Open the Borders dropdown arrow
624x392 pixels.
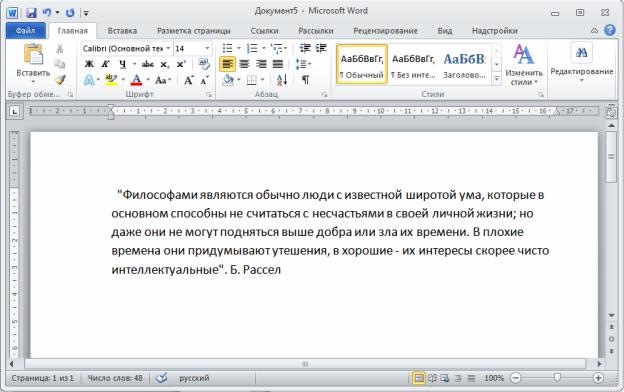click(x=263, y=80)
